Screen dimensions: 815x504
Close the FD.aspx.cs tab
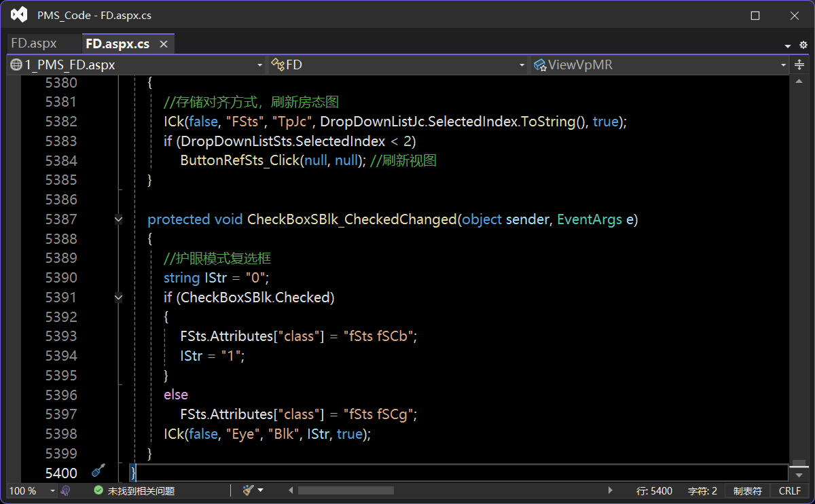pos(164,44)
